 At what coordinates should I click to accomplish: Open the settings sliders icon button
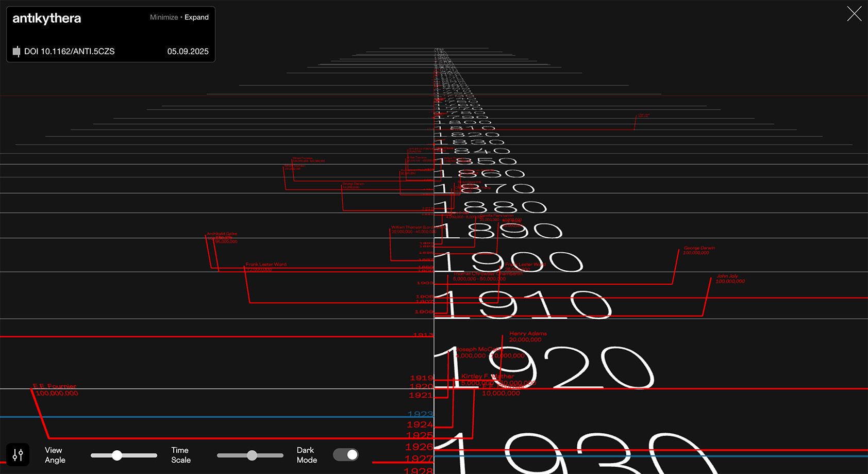pyautogui.click(x=18, y=455)
